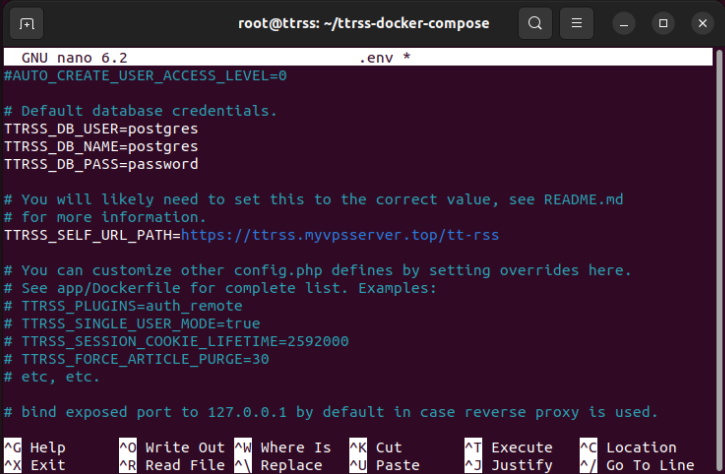The height and width of the screenshot is (474, 725).
Task: Click the ^X Exit shortcut
Action: click(x=35, y=465)
